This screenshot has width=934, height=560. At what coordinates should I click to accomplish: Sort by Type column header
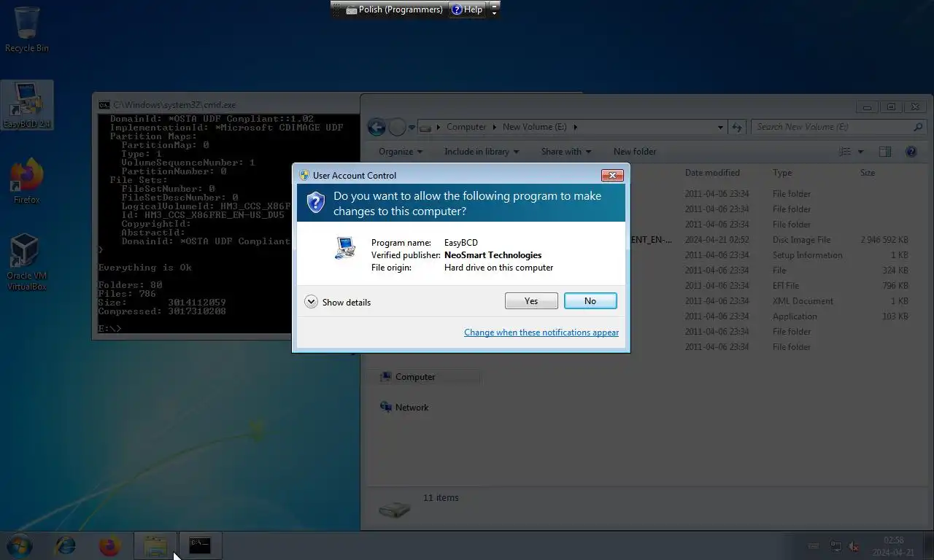(782, 173)
